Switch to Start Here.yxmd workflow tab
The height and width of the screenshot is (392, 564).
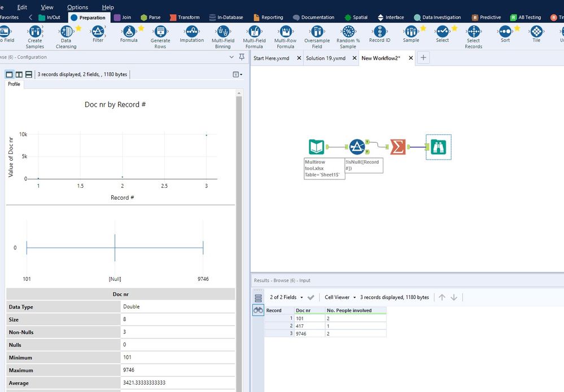tap(271, 58)
